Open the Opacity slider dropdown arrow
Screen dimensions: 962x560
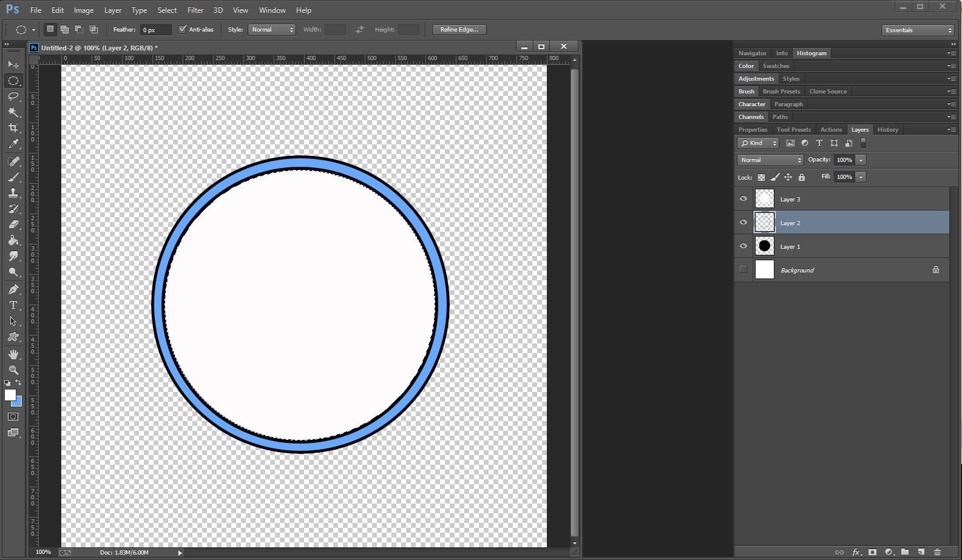pyautogui.click(x=861, y=160)
